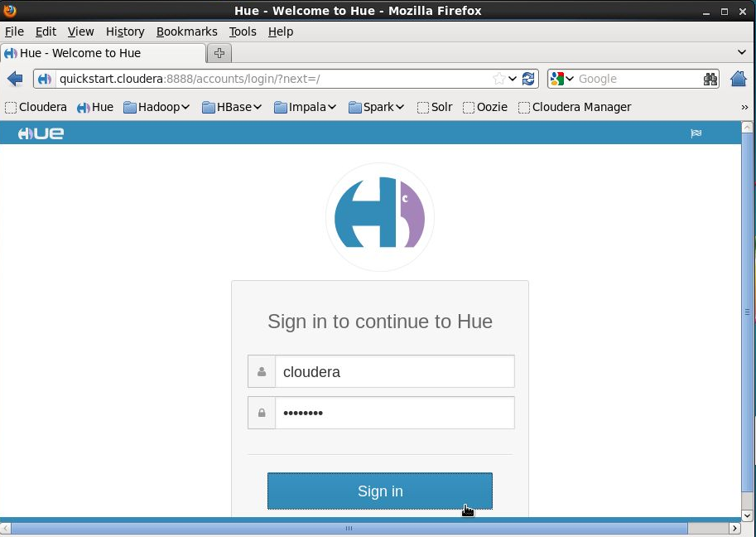Image resolution: width=756 pixels, height=537 pixels.
Task: Click the Firefox back arrow button
Action: [x=15, y=79]
